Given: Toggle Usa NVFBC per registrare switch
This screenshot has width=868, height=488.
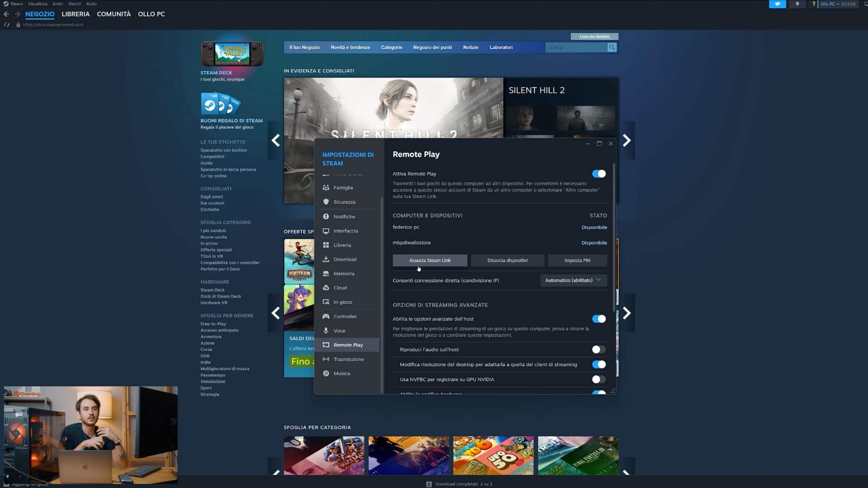Looking at the screenshot, I should 599,380.
